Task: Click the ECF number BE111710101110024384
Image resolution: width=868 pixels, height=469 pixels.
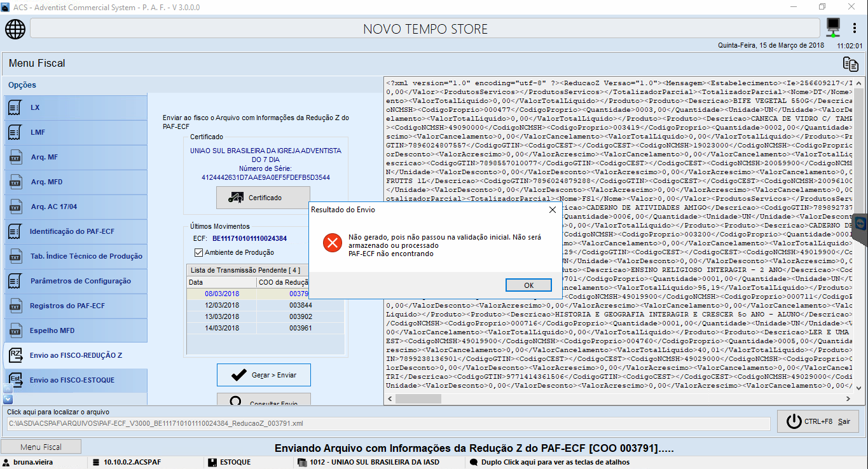Action: 249,238
